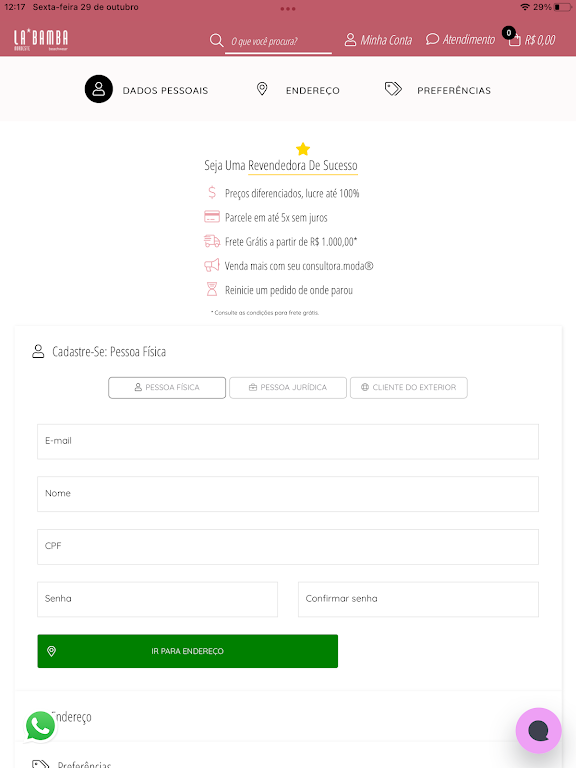Click the Ir Para Endereço button
Viewport: 576px width, 768px height.
188,651
